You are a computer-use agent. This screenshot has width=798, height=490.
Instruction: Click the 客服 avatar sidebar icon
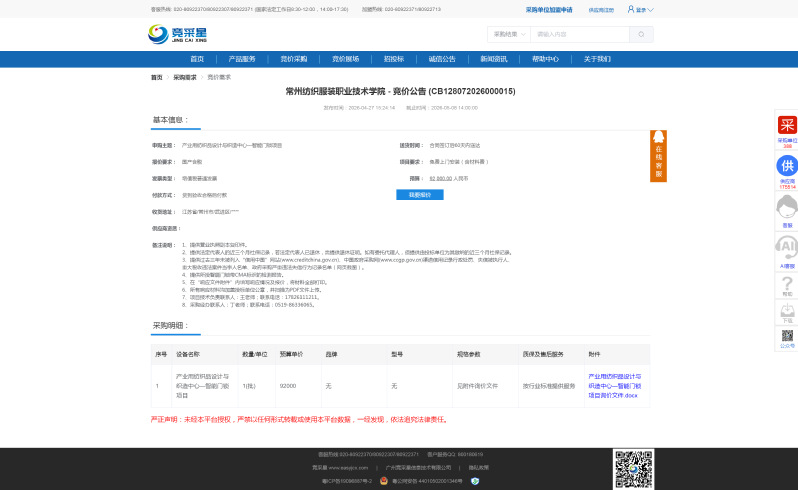[x=787, y=207]
